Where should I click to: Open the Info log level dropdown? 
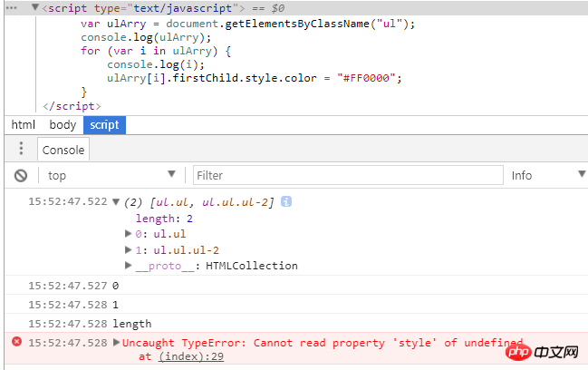(547, 175)
